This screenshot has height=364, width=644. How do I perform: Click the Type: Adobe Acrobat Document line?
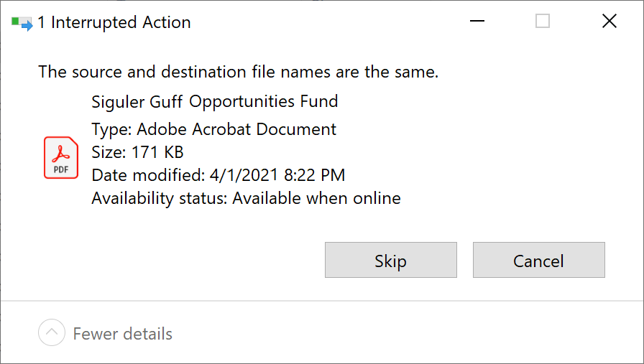[x=213, y=129]
